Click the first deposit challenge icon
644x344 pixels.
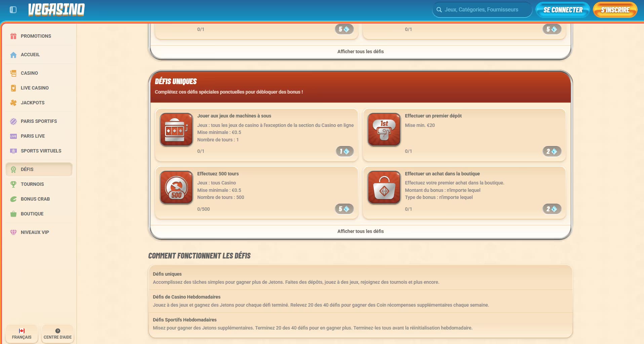(384, 130)
